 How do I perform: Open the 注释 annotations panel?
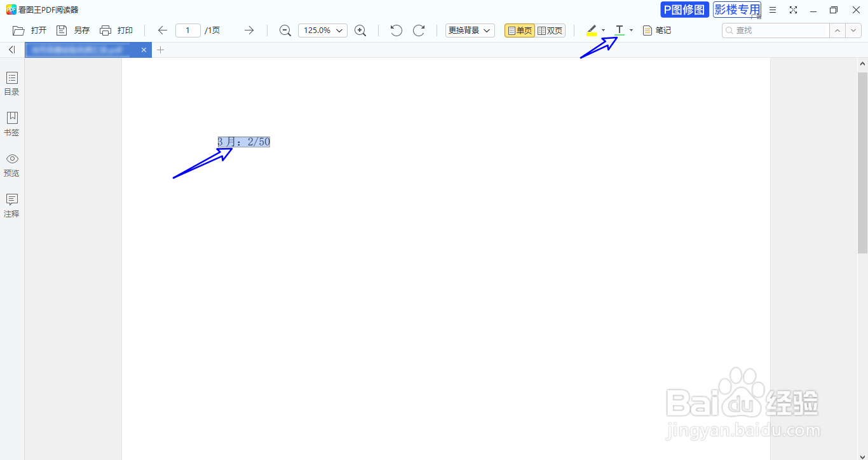pos(11,206)
